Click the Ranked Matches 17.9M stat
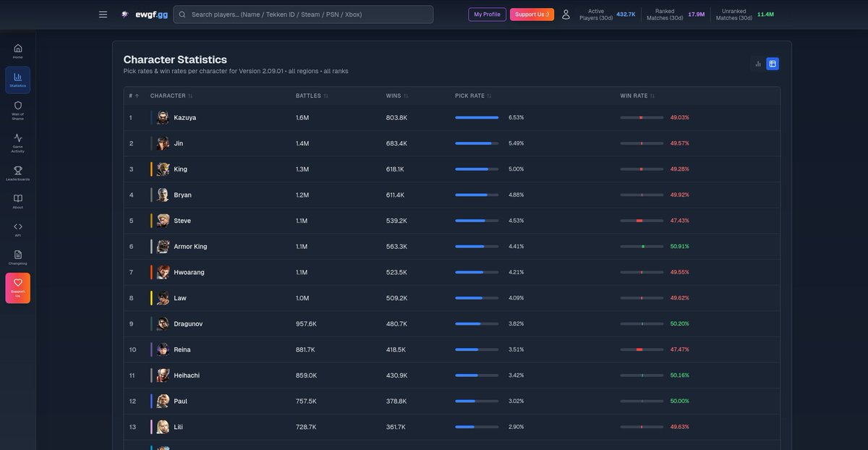Image resolution: width=868 pixels, height=450 pixels. click(676, 14)
